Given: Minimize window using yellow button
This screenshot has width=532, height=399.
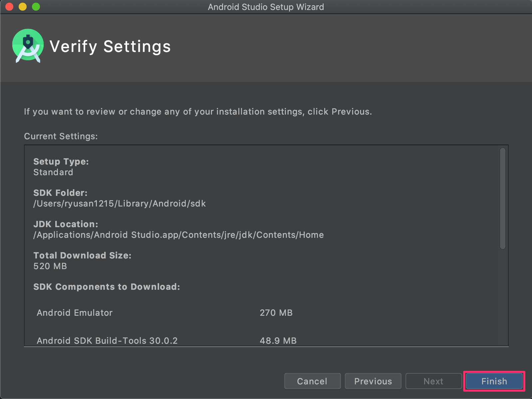Looking at the screenshot, I should (x=23, y=7).
